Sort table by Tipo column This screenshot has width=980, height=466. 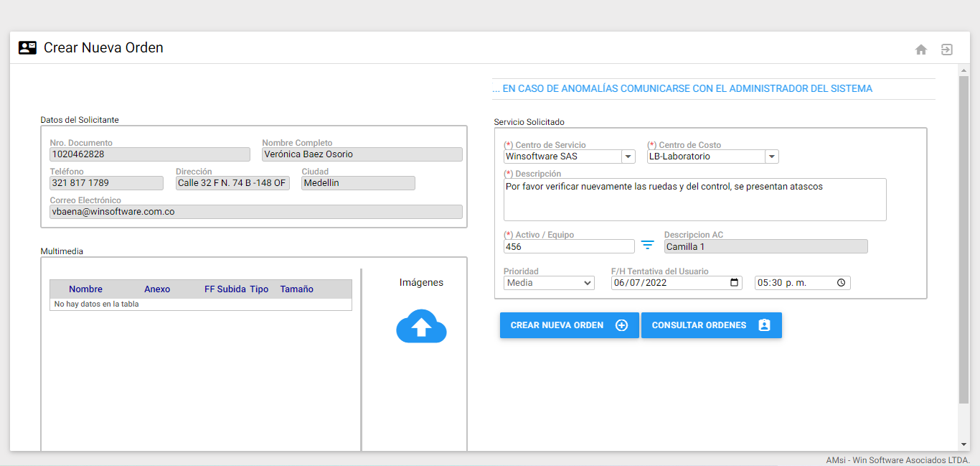point(259,289)
